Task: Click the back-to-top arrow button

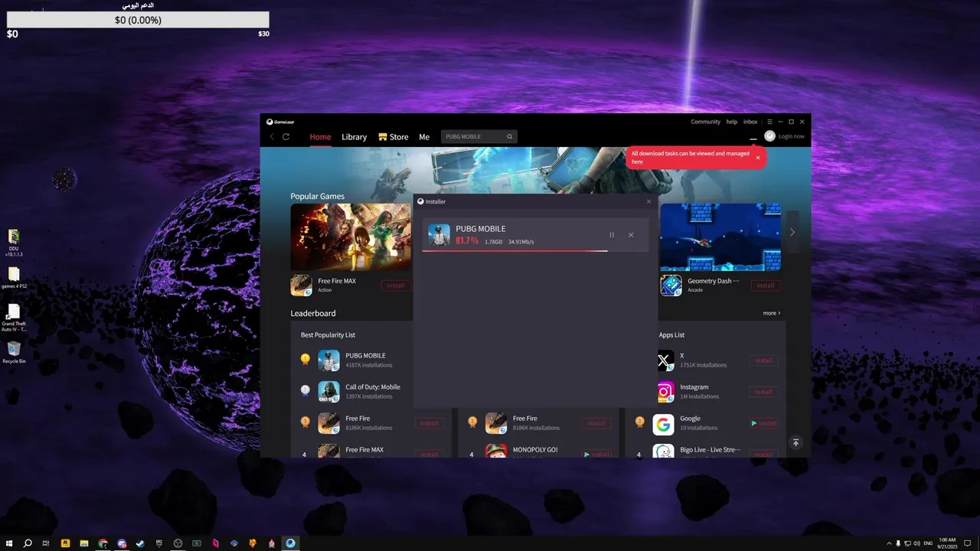Action: point(795,442)
